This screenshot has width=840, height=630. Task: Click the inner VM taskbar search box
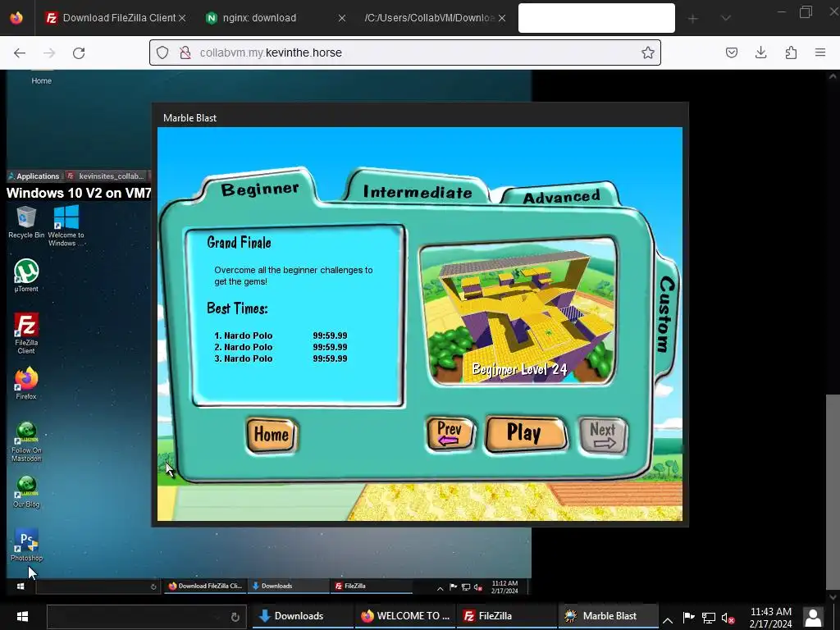coord(98,586)
